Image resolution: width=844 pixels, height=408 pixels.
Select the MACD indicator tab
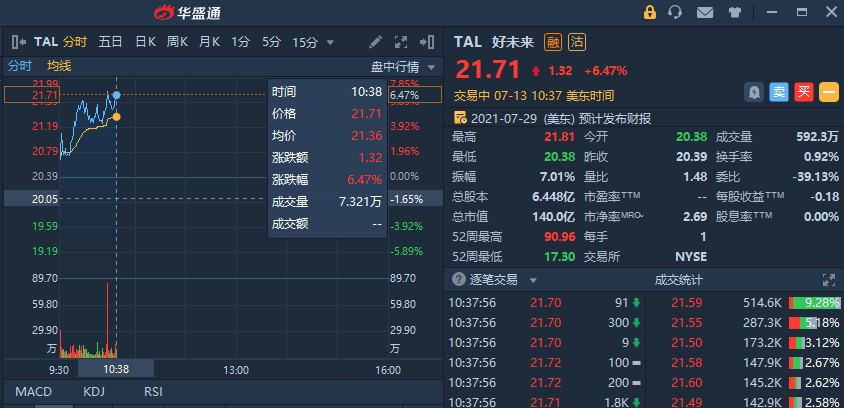[33, 392]
